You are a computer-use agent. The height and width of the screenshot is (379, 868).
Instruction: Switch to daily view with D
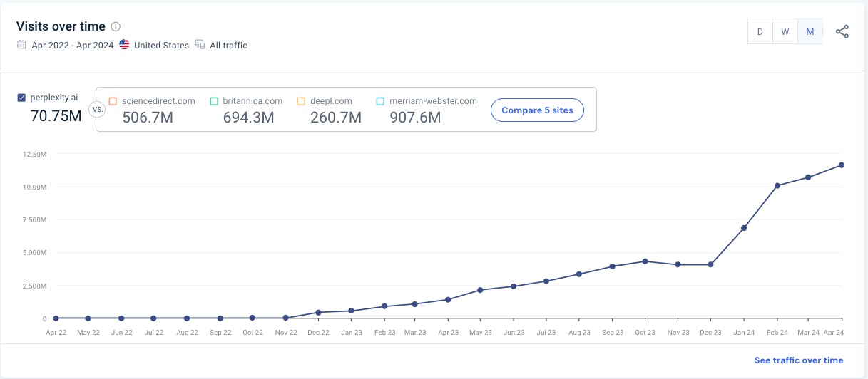pyautogui.click(x=760, y=31)
